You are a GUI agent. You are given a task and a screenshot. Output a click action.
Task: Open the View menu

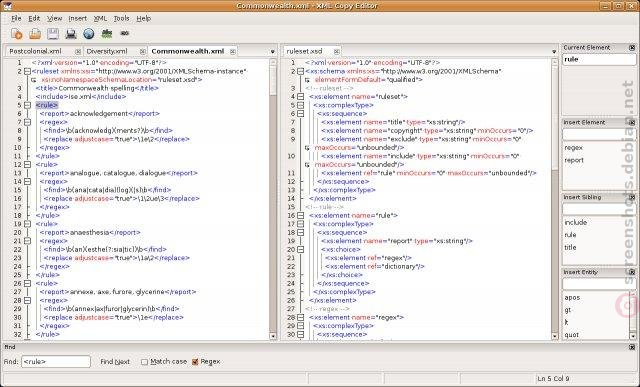click(x=54, y=18)
